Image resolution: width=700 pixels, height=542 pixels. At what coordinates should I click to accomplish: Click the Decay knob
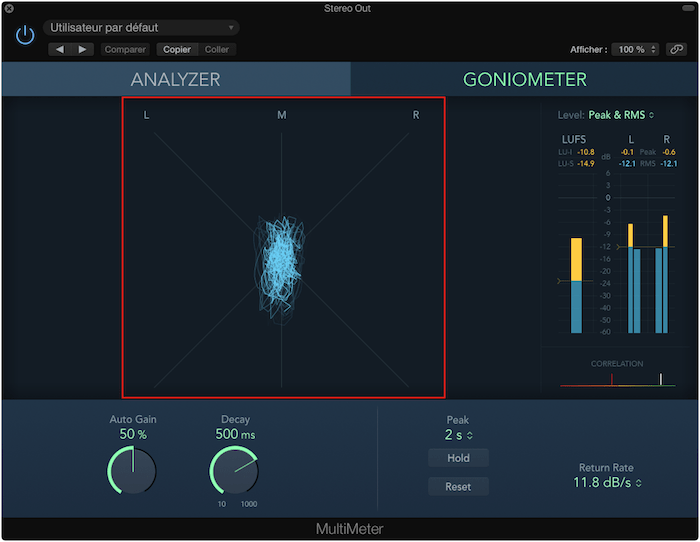tap(234, 471)
